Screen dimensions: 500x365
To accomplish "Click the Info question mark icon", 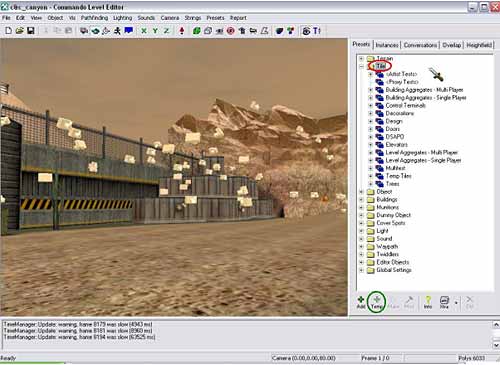I will tap(428, 302).
